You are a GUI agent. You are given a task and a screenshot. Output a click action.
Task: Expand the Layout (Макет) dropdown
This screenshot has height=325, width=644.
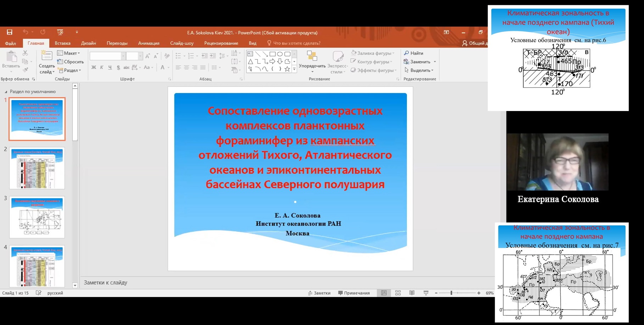click(x=69, y=53)
